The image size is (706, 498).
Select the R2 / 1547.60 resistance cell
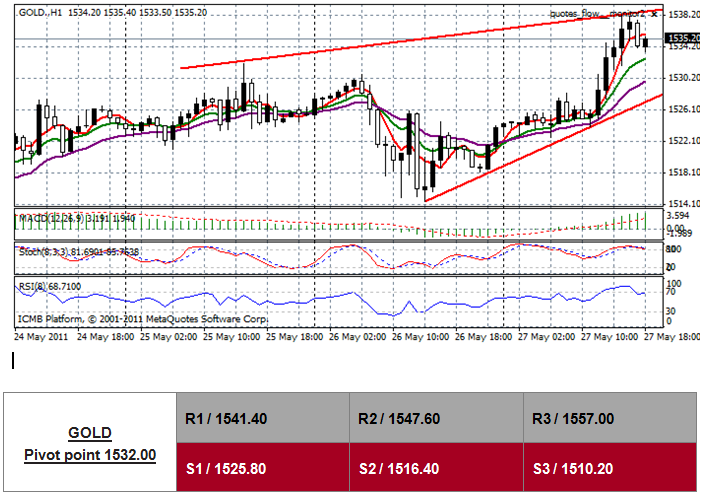tap(436, 417)
